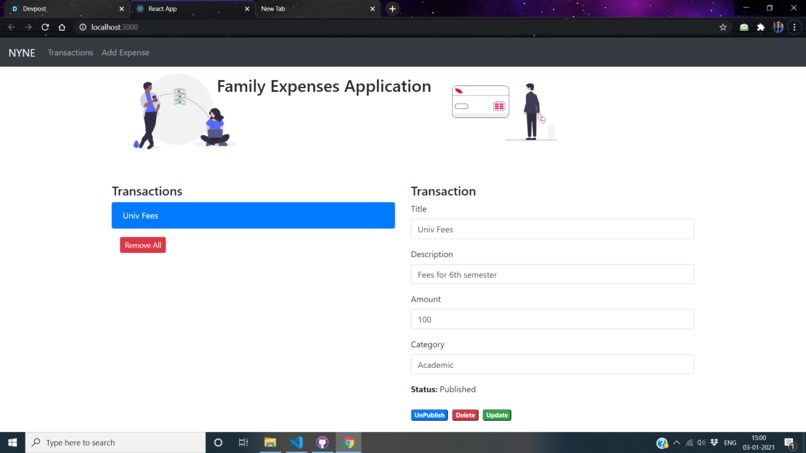This screenshot has width=806, height=453.
Task: Focus the Amount input field
Action: [553, 319]
